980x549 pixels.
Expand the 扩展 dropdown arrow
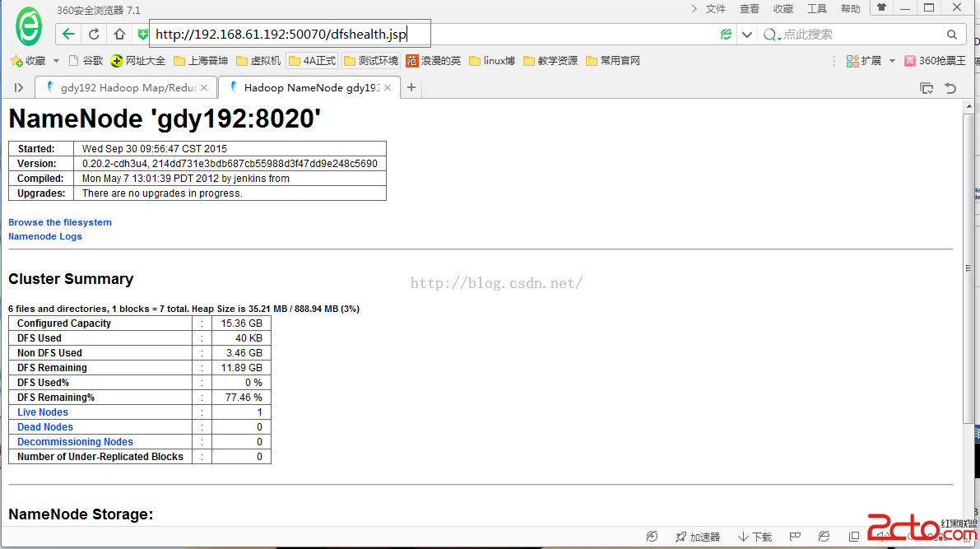[892, 61]
